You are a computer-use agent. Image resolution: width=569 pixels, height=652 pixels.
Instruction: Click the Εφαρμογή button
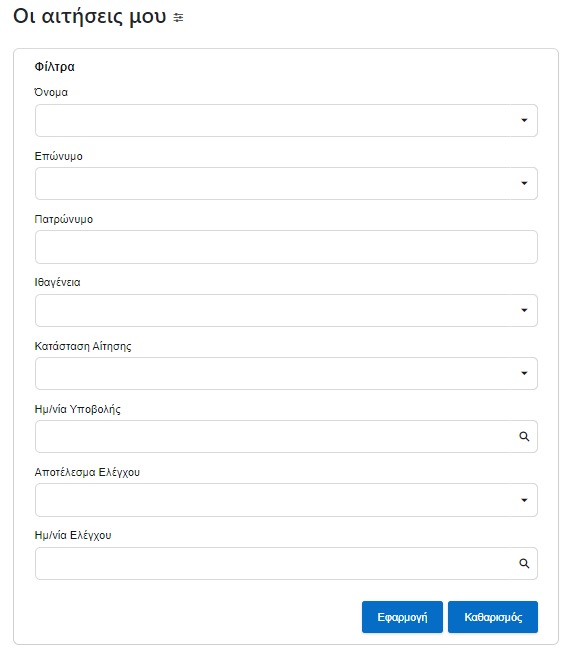coord(402,617)
